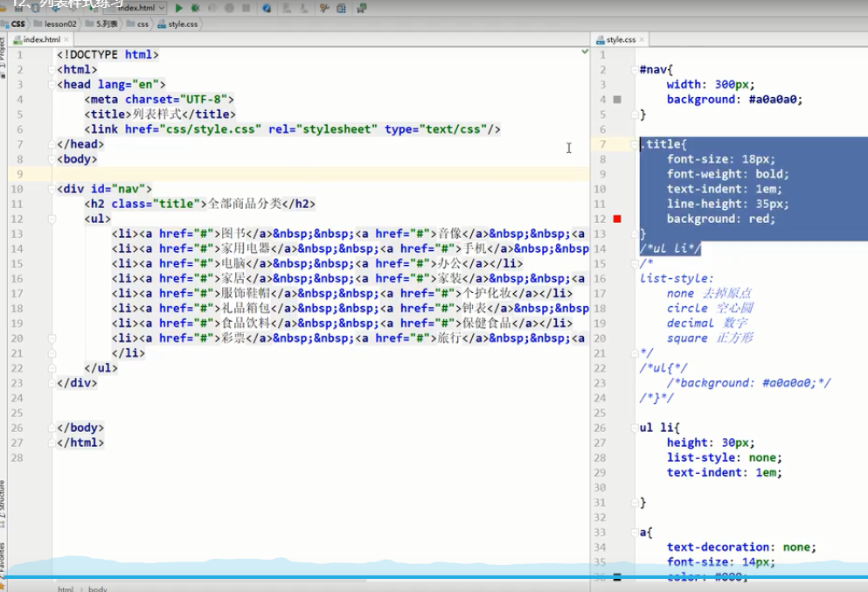Click the green inspection checkmark in index.html

tap(585, 52)
